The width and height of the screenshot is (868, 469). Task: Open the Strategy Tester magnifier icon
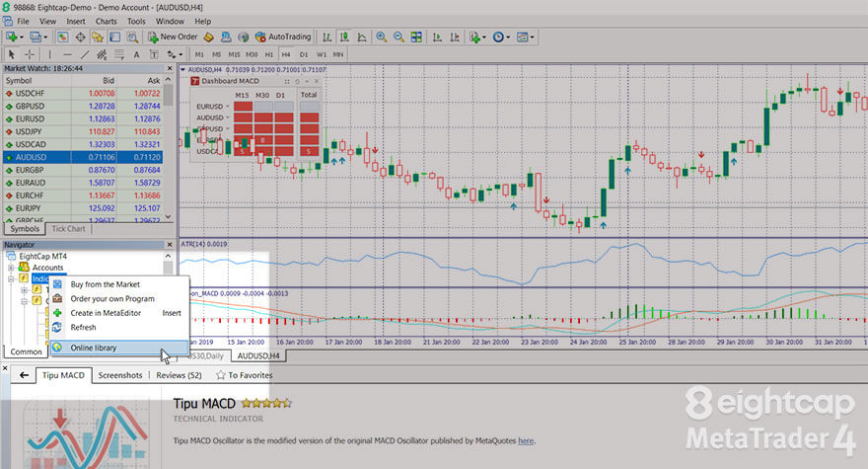132,38
